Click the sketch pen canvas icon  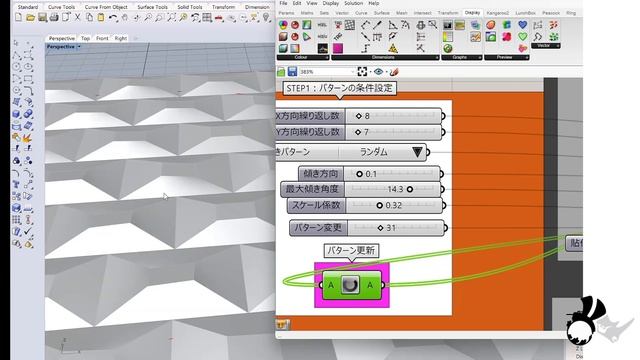(x=394, y=72)
